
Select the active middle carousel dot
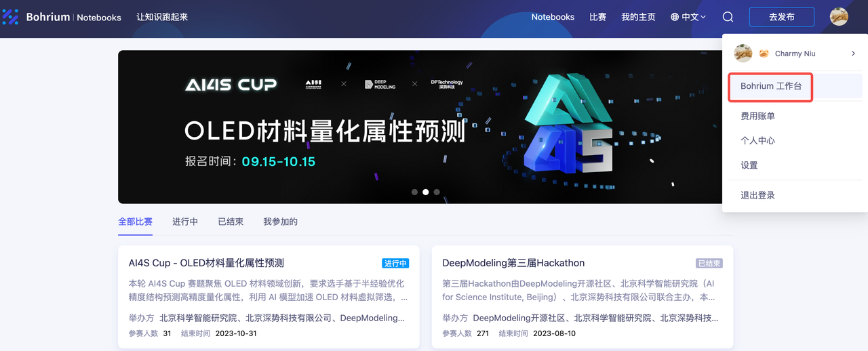coord(425,192)
